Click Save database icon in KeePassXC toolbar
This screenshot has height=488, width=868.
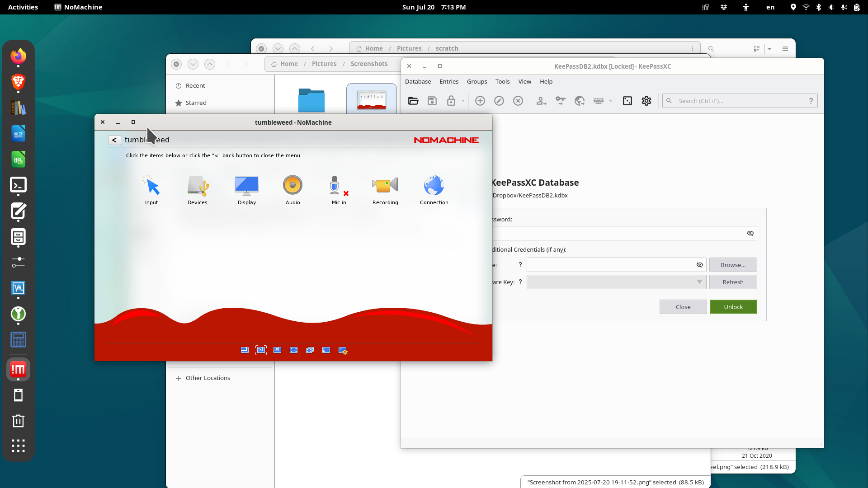pos(432,101)
